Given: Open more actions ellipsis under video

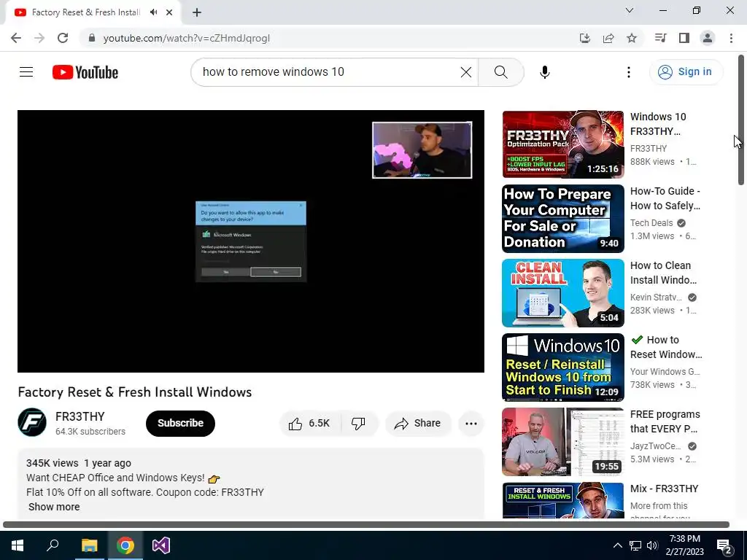Looking at the screenshot, I should coord(471,424).
